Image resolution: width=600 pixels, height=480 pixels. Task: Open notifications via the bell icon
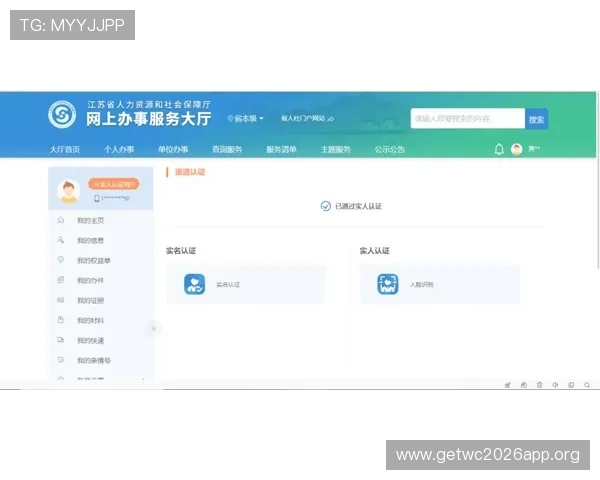(x=499, y=149)
